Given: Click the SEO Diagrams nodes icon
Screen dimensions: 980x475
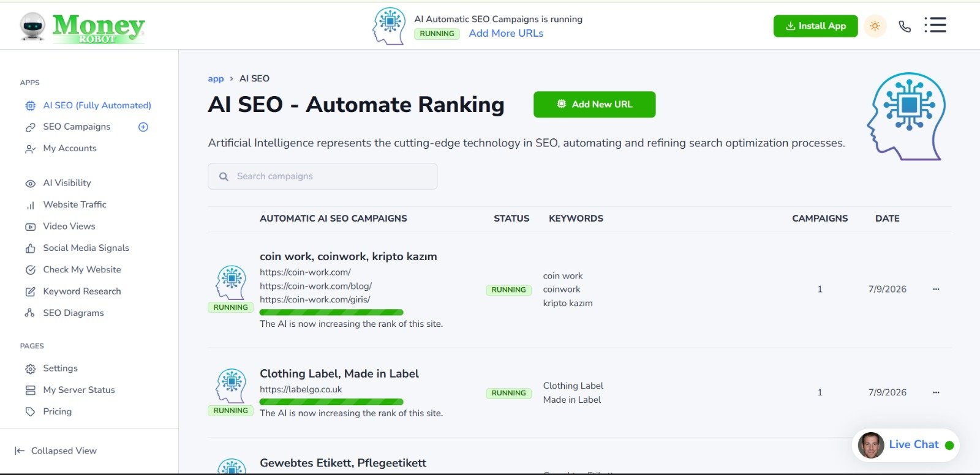Looking at the screenshot, I should pyautogui.click(x=30, y=313).
